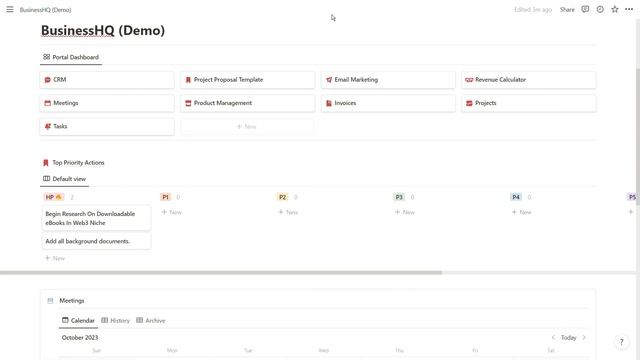Click the Meetings section calendar icon

pyautogui.click(x=50, y=301)
